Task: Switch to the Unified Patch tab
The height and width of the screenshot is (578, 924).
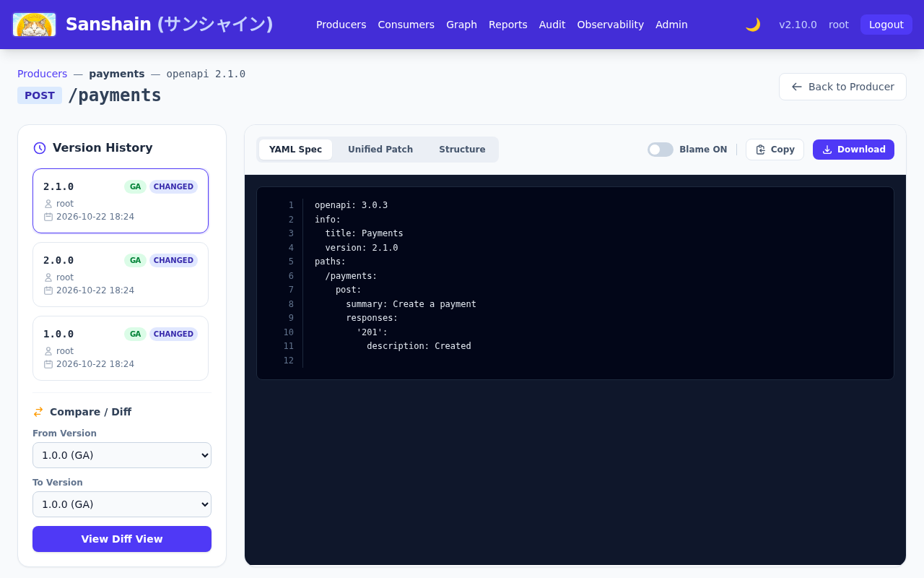Action: point(380,150)
